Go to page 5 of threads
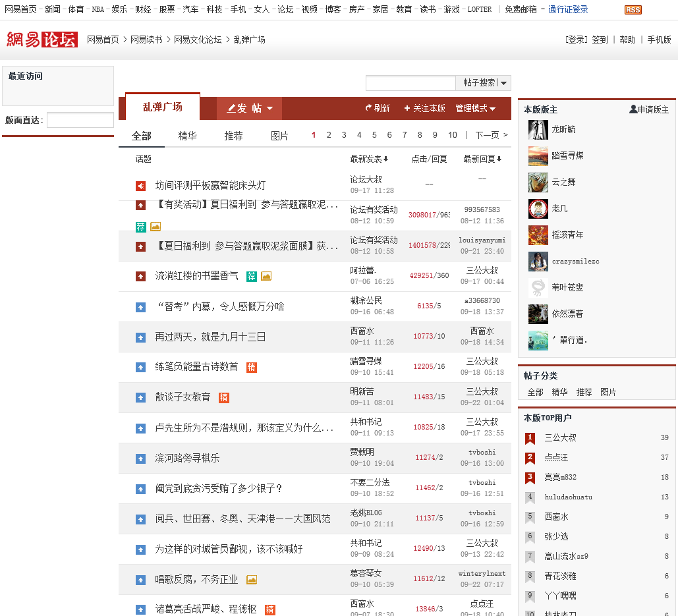 click(x=374, y=135)
